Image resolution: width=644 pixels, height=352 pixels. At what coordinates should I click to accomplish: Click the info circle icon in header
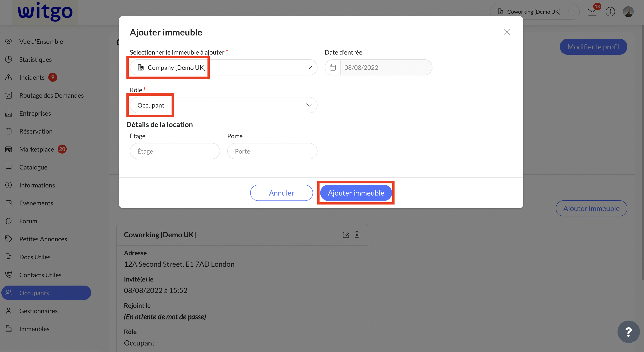pyautogui.click(x=610, y=12)
